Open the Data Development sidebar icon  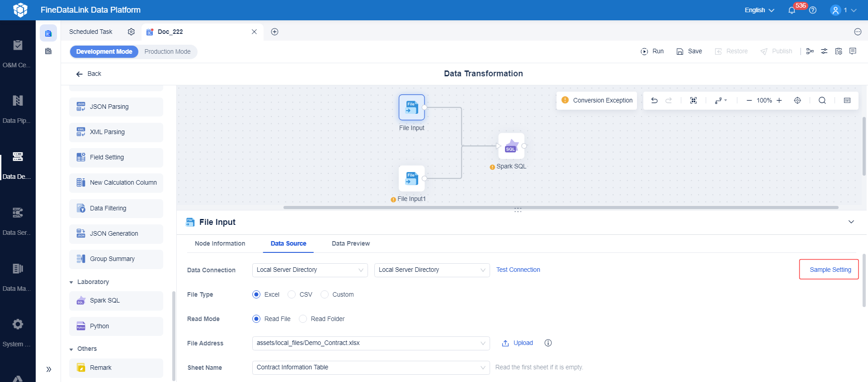(18, 157)
